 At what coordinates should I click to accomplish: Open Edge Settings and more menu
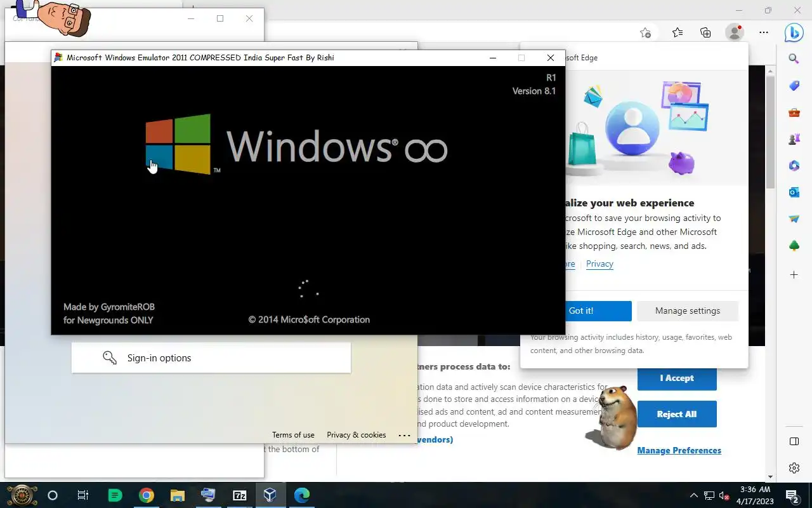[764, 32]
